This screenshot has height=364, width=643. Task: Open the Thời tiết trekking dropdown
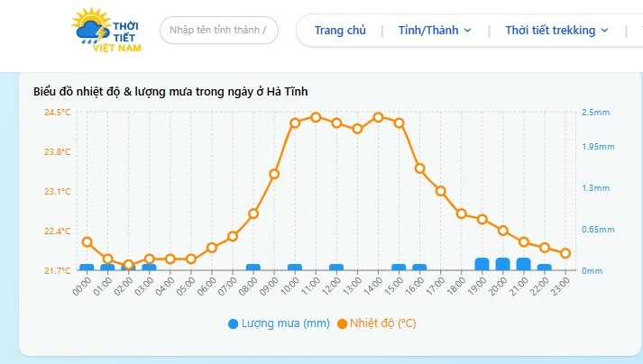[x=556, y=31]
